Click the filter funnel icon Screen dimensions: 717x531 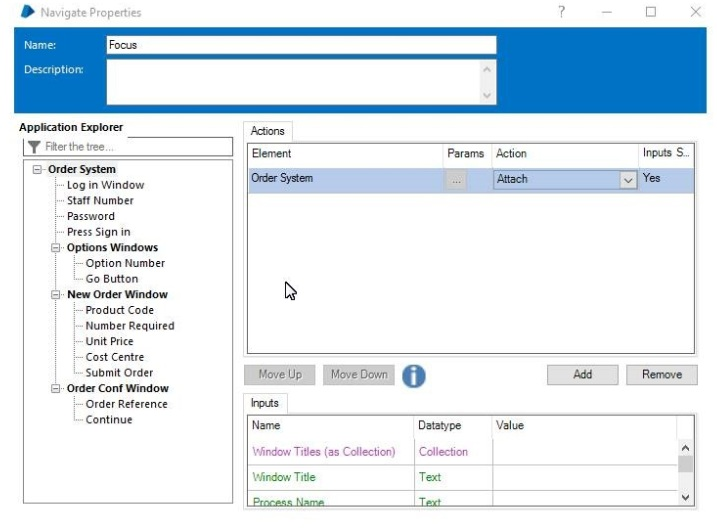tap(34, 147)
